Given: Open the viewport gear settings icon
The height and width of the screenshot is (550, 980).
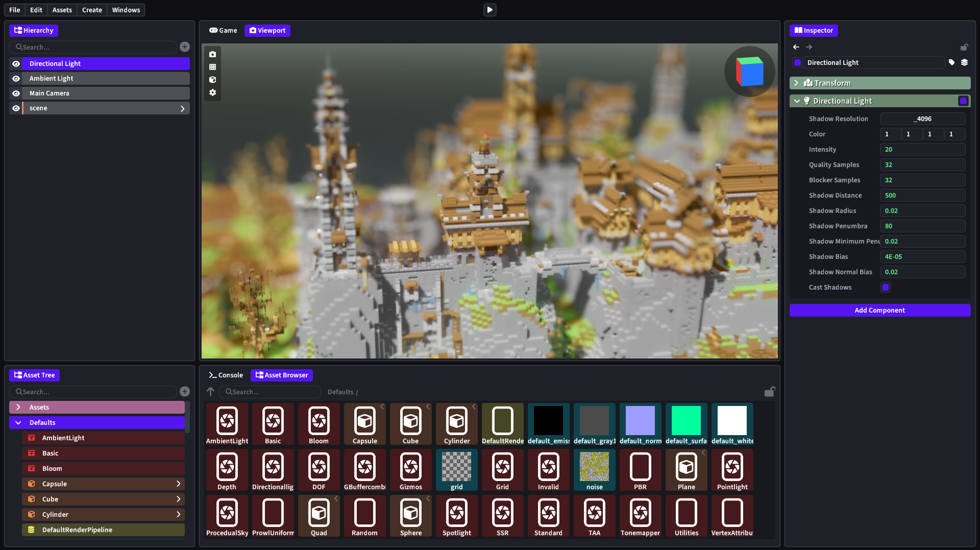Looking at the screenshot, I should (212, 92).
